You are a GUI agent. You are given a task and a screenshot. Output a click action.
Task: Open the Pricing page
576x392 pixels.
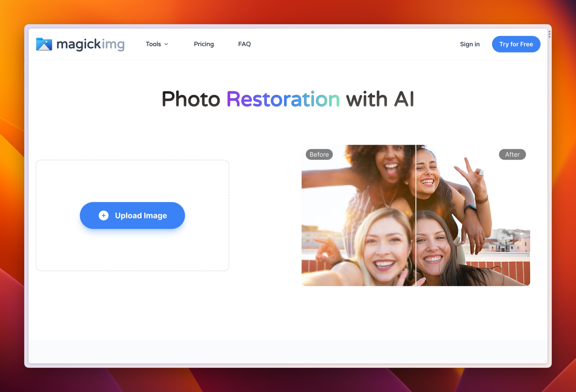pyautogui.click(x=204, y=44)
